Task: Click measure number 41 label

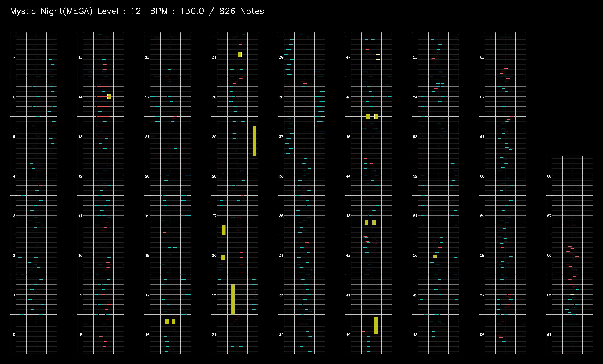Action: (x=348, y=295)
